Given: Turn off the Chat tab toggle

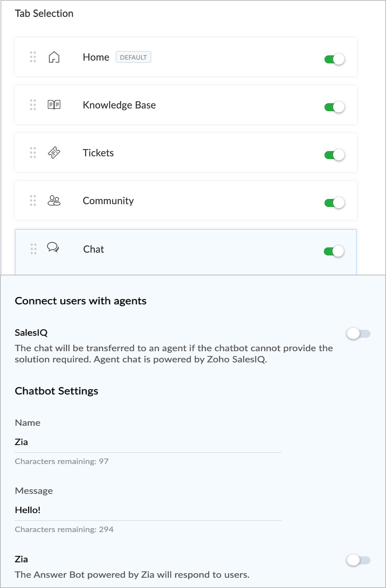Looking at the screenshot, I should 334,251.
